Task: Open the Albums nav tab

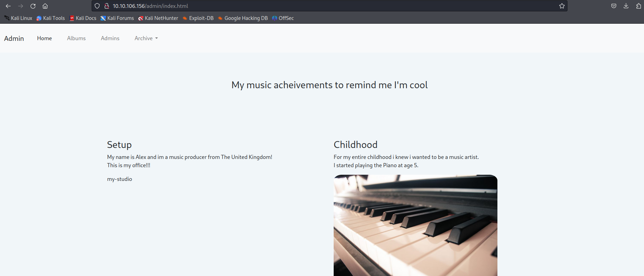Action: [x=76, y=38]
